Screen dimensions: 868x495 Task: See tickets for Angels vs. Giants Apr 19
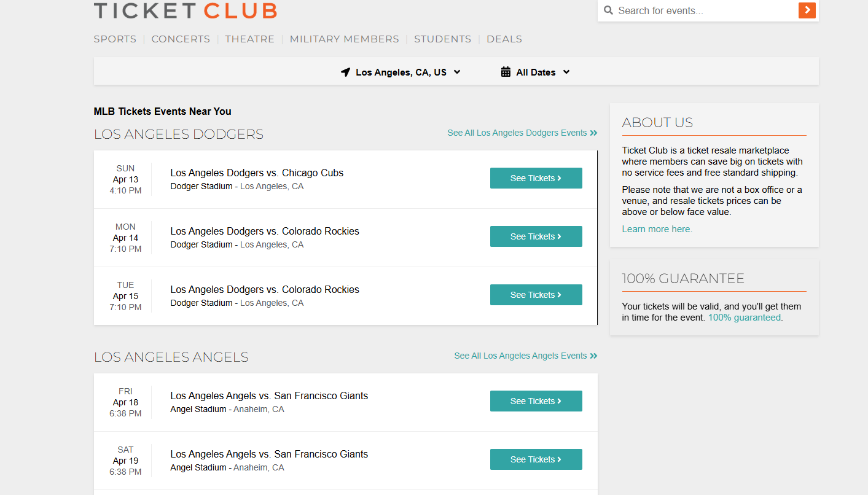[x=536, y=459]
